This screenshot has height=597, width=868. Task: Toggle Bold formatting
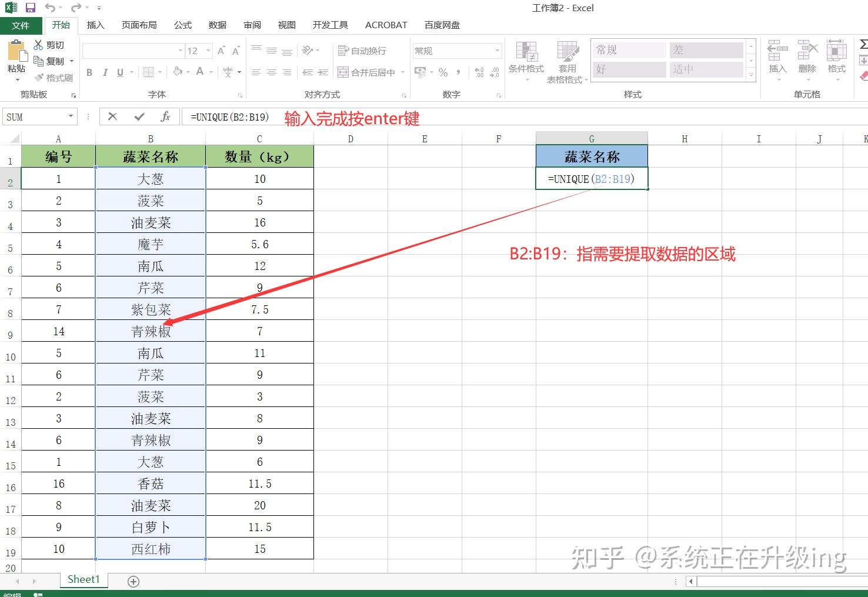coord(89,72)
